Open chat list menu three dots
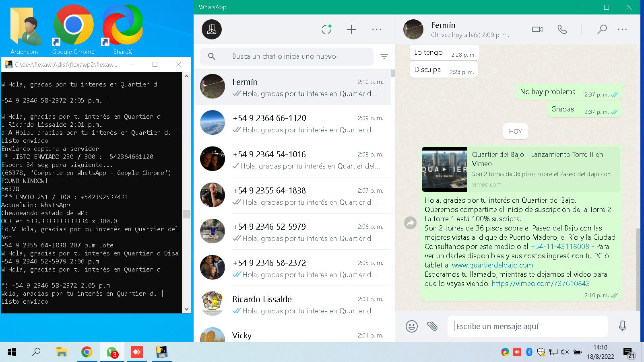The width and height of the screenshot is (644, 362). [377, 29]
